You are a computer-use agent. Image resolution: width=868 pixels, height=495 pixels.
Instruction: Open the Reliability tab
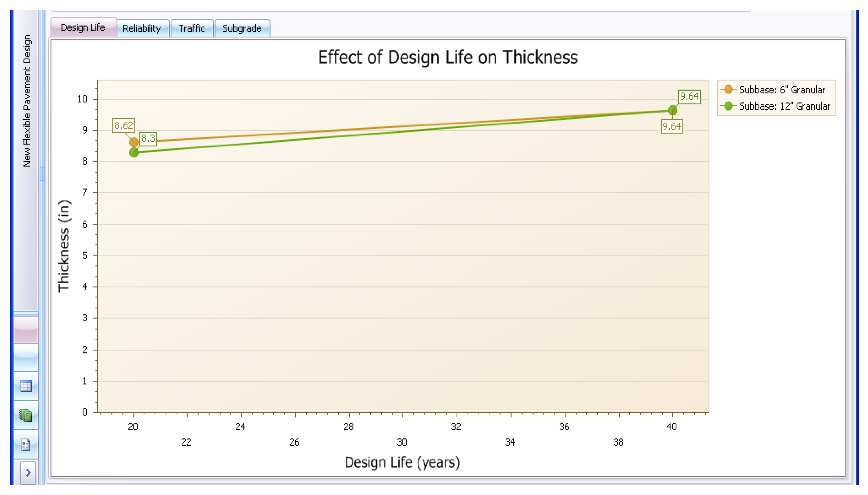click(x=142, y=28)
